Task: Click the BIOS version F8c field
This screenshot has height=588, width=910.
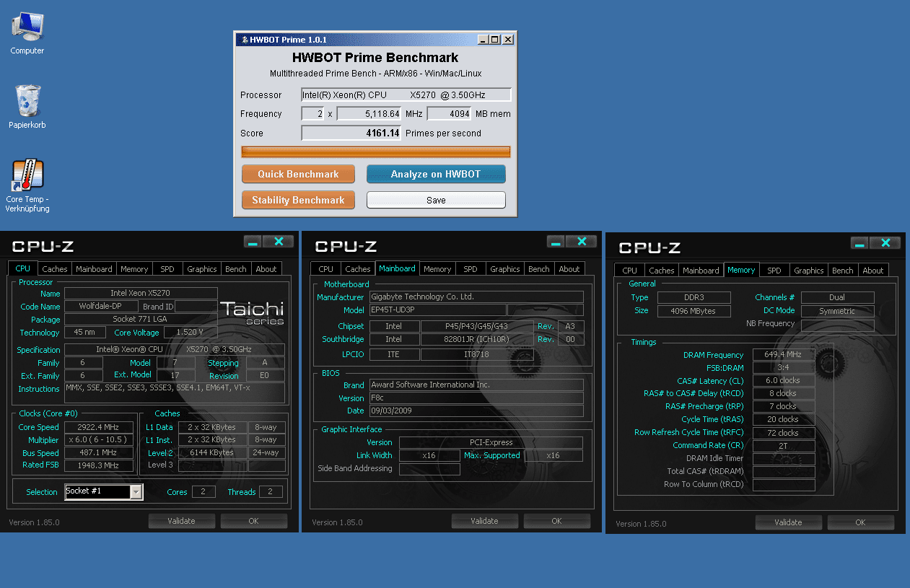Action: click(476, 398)
